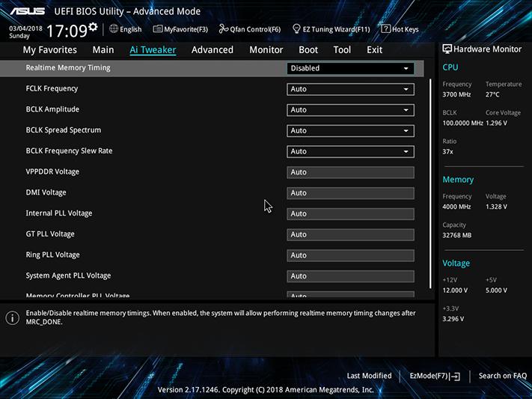Click the memory frequency 4000 MHz value
532x399 pixels.
(456, 207)
